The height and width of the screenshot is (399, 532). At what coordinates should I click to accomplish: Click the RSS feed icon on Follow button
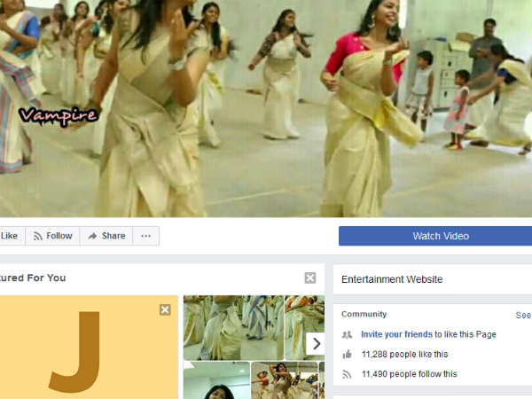pos(37,236)
